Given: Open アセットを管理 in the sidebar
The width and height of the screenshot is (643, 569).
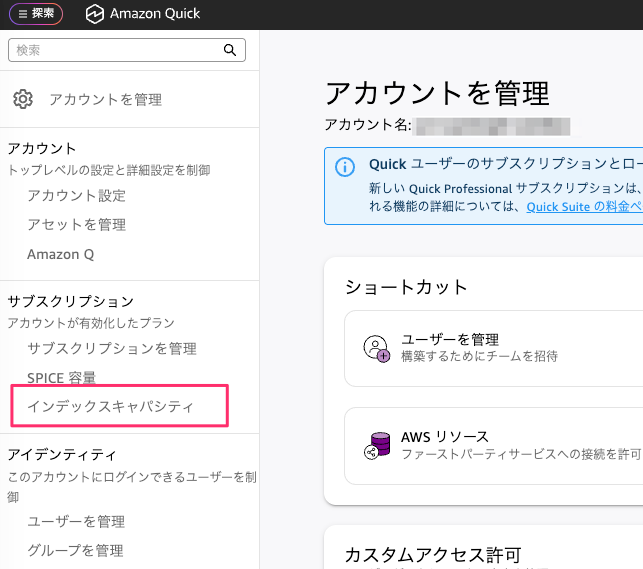Looking at the screenshot, I should [77, 225].
